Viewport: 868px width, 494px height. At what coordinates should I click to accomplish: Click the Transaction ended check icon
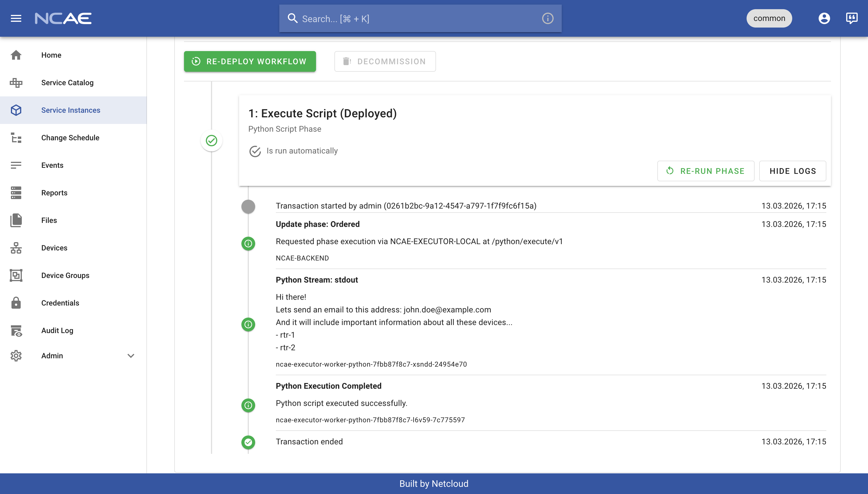click(x=248, y=442)
